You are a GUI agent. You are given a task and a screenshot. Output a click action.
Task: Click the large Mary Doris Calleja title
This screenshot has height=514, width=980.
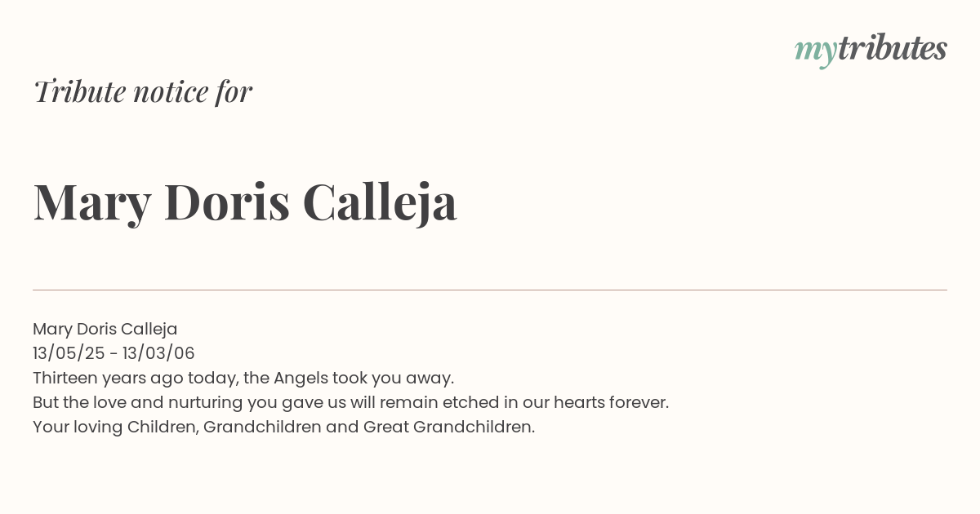tap(245, 202)
